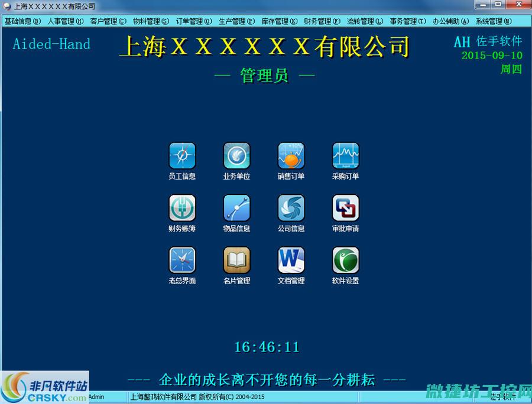Open the 系统管理(M) menu
Viewport: 532px width, 404px height.
point(494,21)
